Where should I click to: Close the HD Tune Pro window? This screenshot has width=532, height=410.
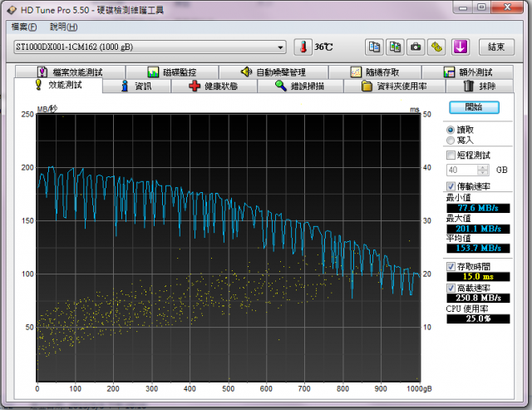(x=507, y=7)
